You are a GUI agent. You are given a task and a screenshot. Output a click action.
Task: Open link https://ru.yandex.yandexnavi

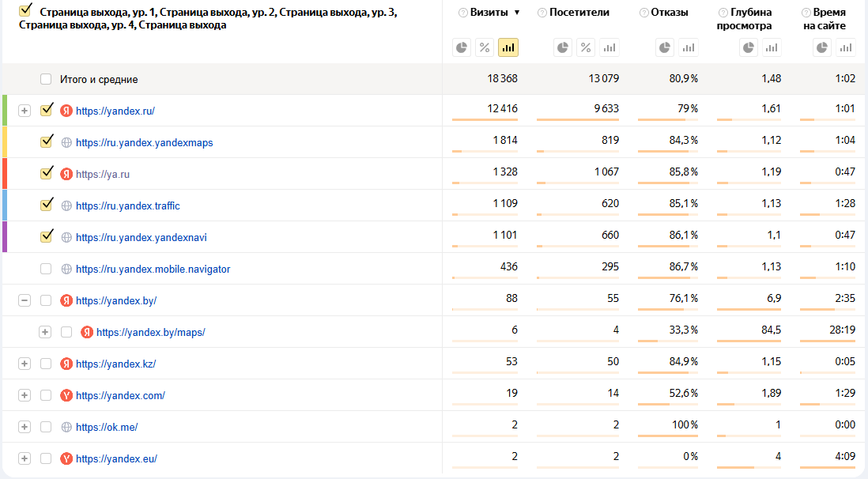142,237
